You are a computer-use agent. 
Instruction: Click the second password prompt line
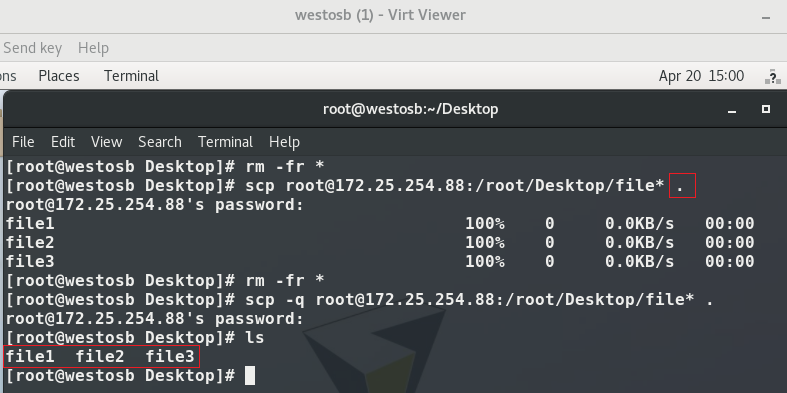155,319
